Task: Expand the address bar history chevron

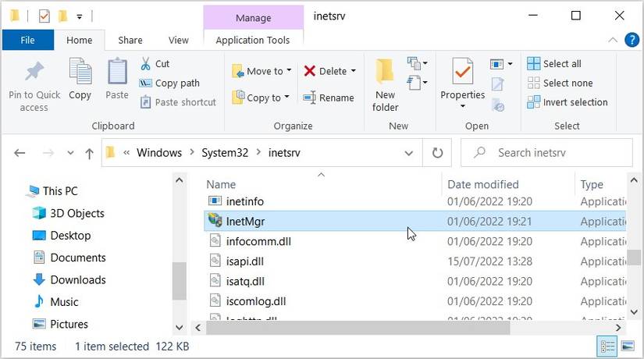Action: pos(409,153)
